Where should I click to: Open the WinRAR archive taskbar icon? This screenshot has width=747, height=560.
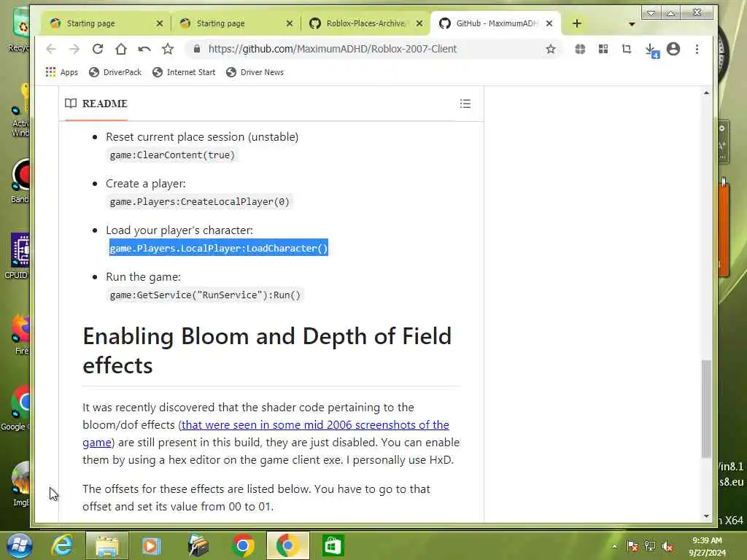[x=198, y=545]
